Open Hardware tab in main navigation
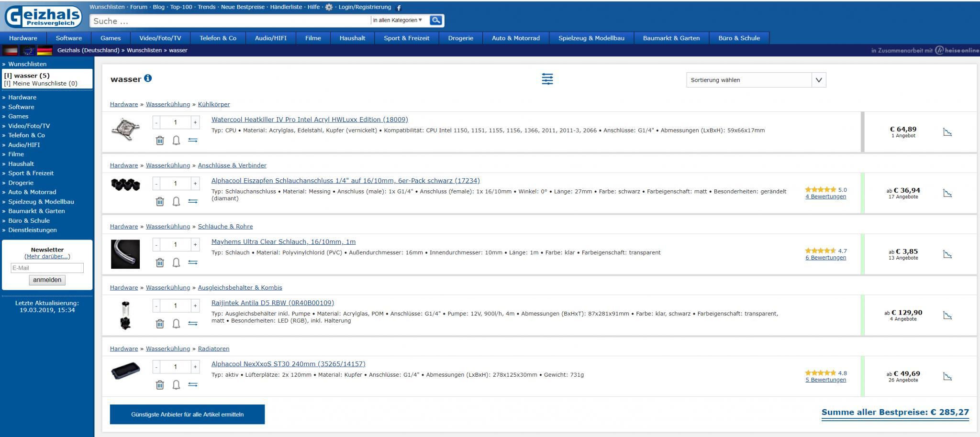980x437 pixels. [x=23, y=38]
